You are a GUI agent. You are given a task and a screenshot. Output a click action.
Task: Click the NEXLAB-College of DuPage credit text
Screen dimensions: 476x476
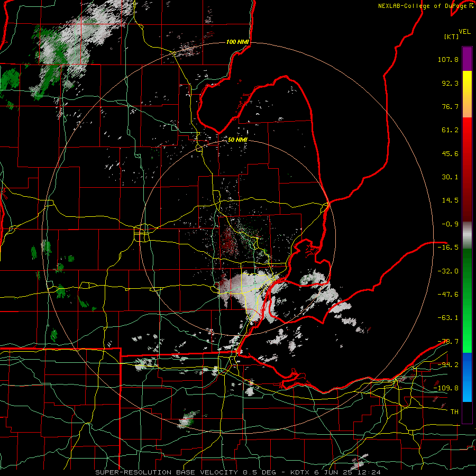(423, 6)
